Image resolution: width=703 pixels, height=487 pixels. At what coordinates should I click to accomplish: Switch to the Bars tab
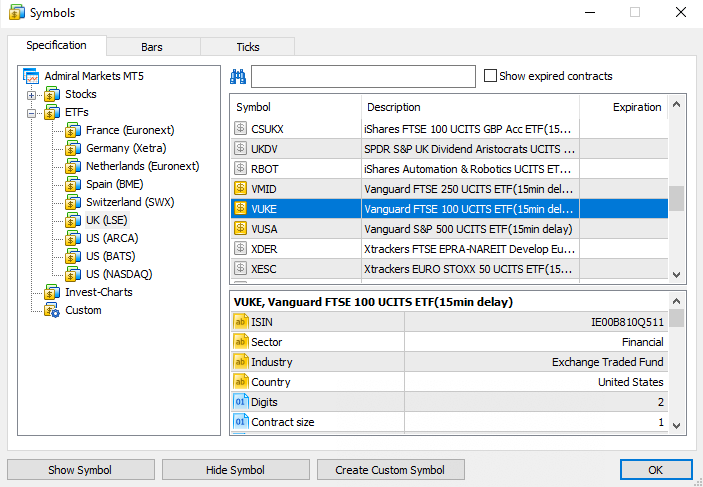coord(152,47)
